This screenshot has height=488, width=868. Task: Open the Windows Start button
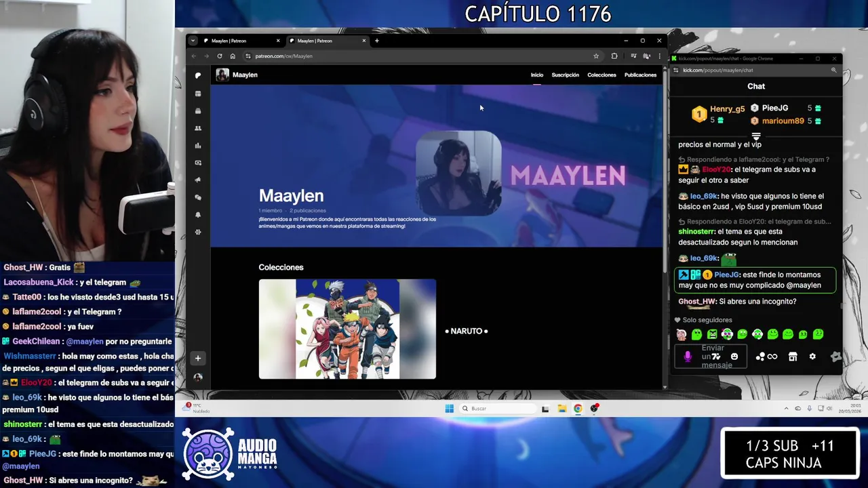pos(449,408)
